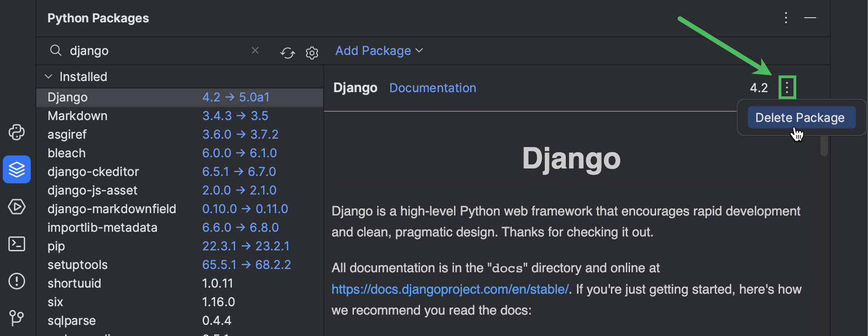Screen dimensions: 868x336
Task: Open Python Packages panel options menu
Action: pyautogui.click(x=786, y=18)
